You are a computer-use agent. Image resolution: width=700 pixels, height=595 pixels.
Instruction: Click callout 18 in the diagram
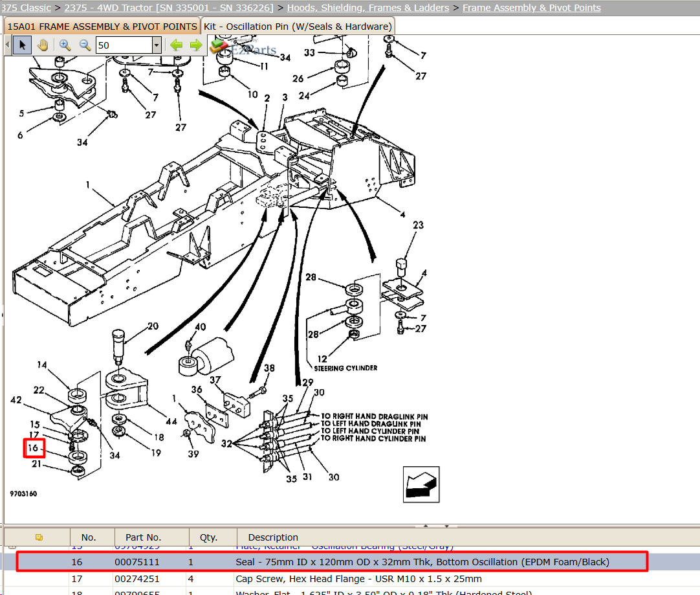159,437
